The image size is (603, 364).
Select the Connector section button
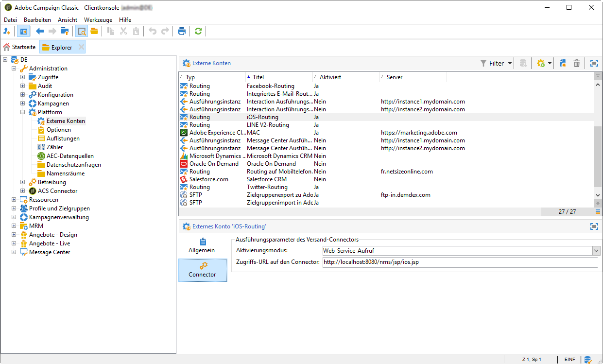203,270
